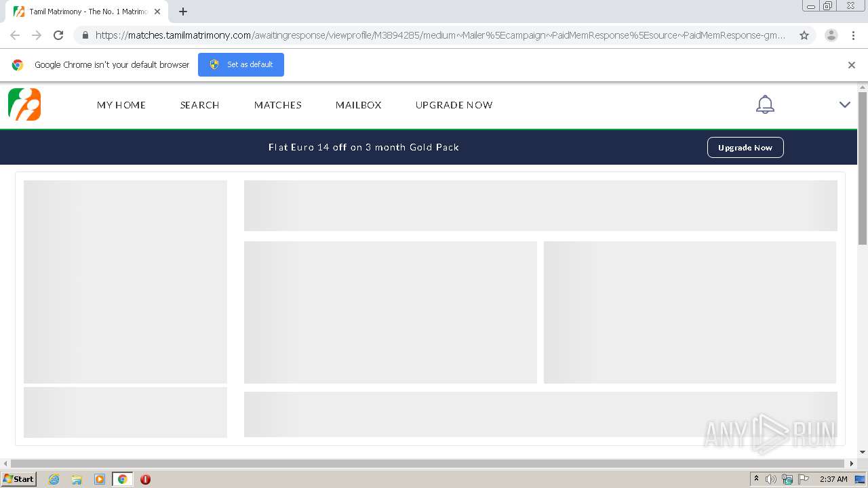Viewport: 868px width, 488px height.
Task: Open a new browser tab
Action: tap(183, 12)
